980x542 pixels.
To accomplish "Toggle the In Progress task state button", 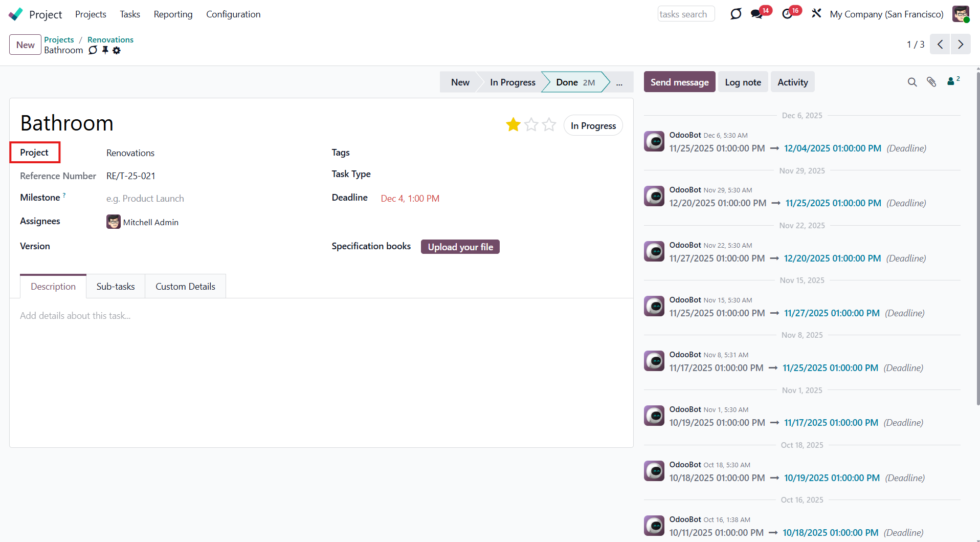I will pos(593,126).
